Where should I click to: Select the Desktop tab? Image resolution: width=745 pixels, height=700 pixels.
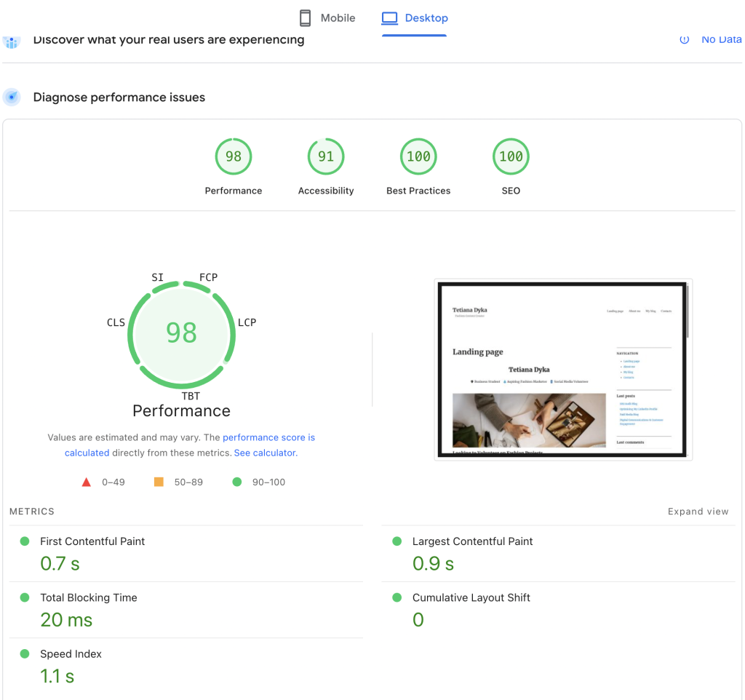415,18
